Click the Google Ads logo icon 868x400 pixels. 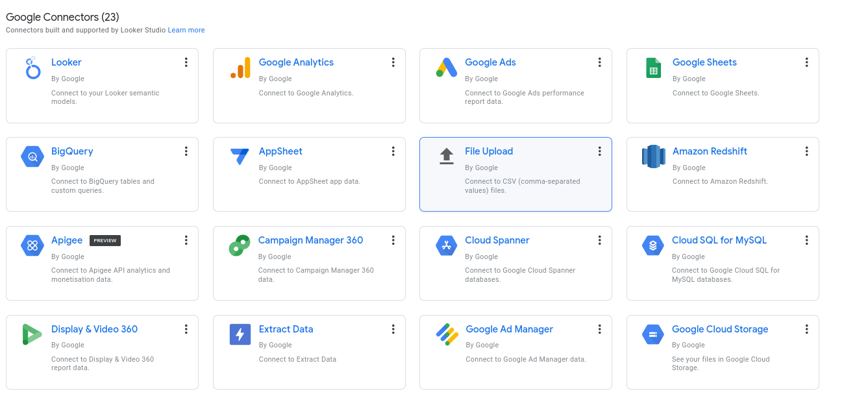tap(446, 68)
